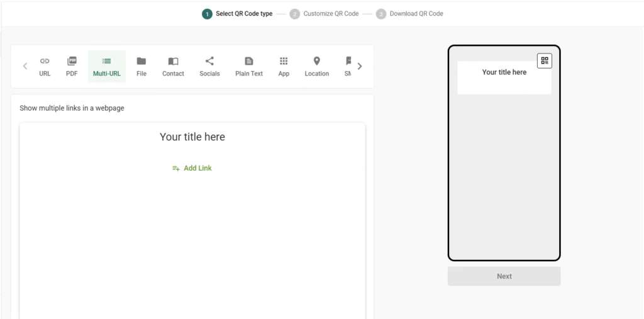Choose the PDF QR code type
Viewport: 644px width, 319px height.
pos(72,67)
